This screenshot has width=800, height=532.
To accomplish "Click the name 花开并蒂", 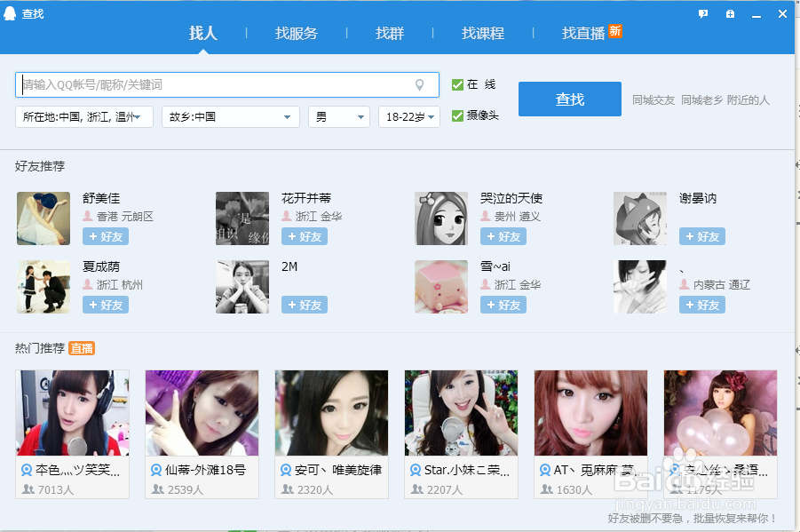I will coord(306,198).
